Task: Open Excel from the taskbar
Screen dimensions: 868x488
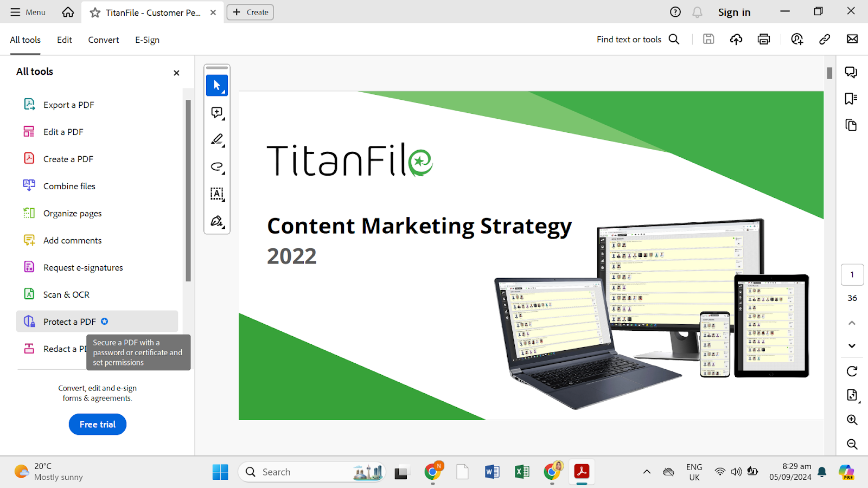Action: 522,472
